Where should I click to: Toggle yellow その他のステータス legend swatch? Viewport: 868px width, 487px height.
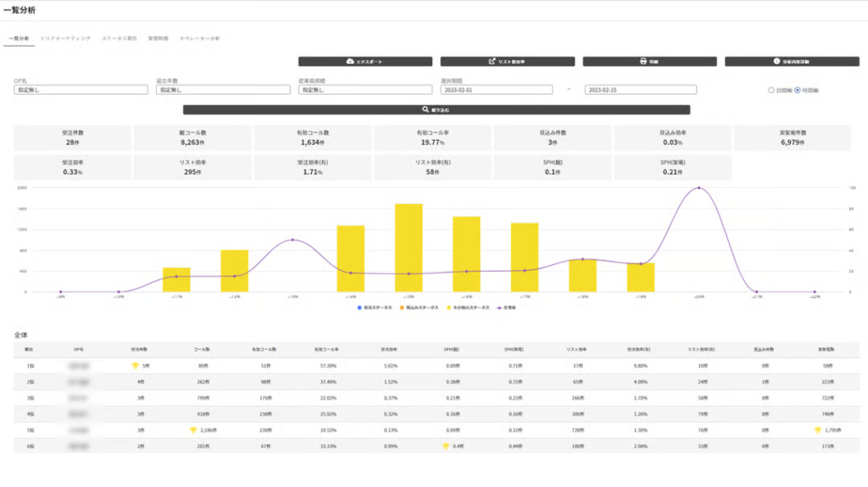450,307
